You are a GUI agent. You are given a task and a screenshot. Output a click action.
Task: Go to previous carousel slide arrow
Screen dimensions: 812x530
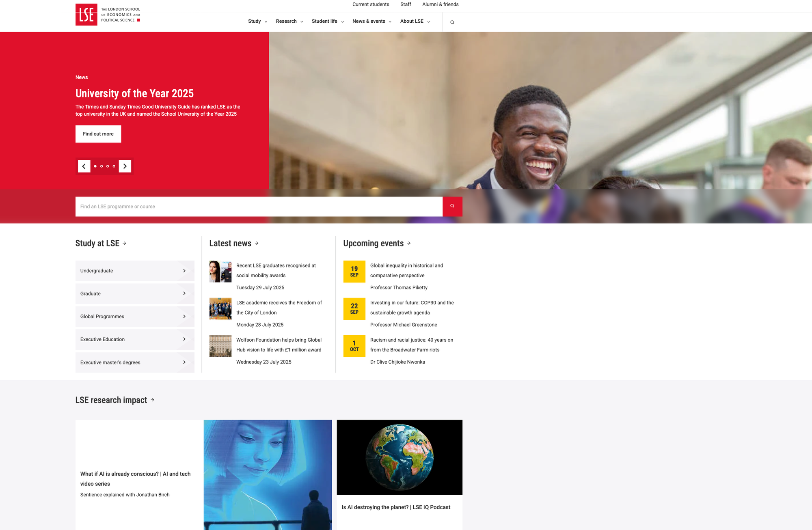(84, 166)
